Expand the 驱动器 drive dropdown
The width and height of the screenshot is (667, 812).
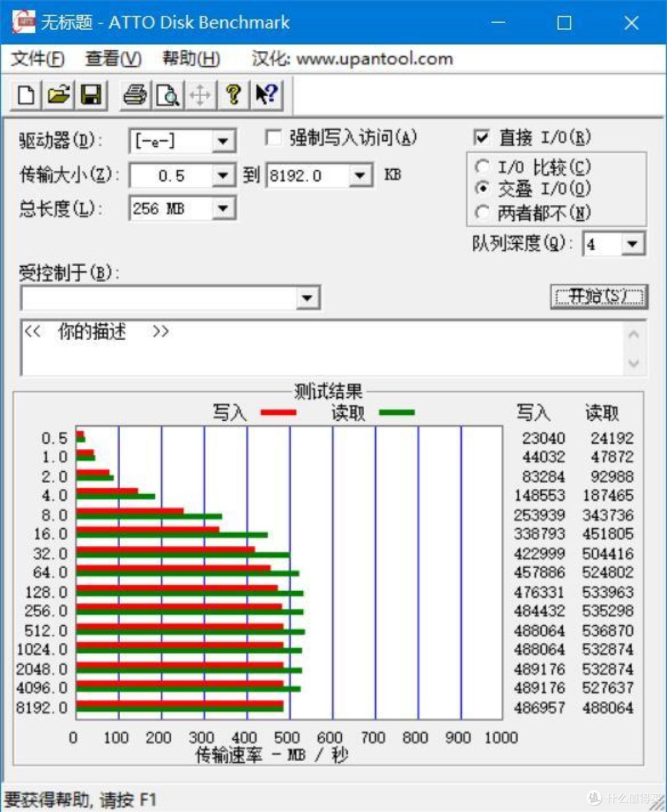(223, 142)
